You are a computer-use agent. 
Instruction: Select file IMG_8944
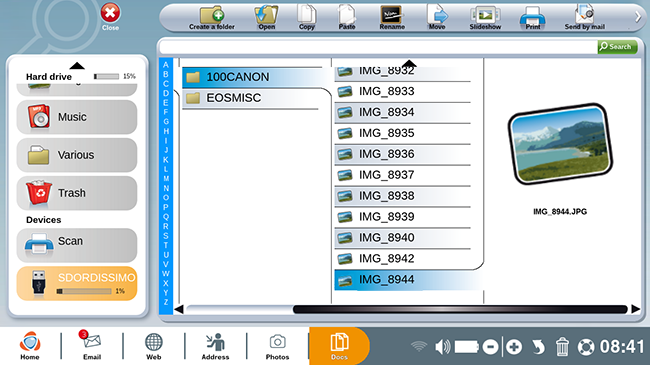click(408, 280)
